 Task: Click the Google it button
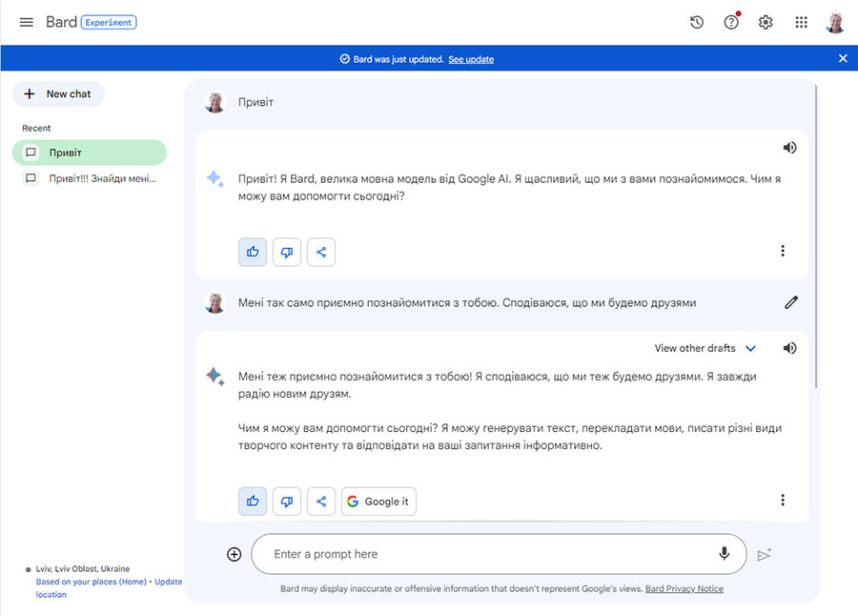pyautogui.click(x=378, y=501)
